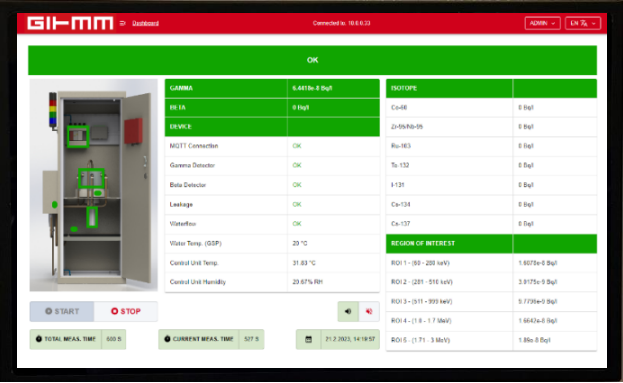Click the MQTT Connection row label
Screen dimensions: 623x383
click(x=194, y=146)
